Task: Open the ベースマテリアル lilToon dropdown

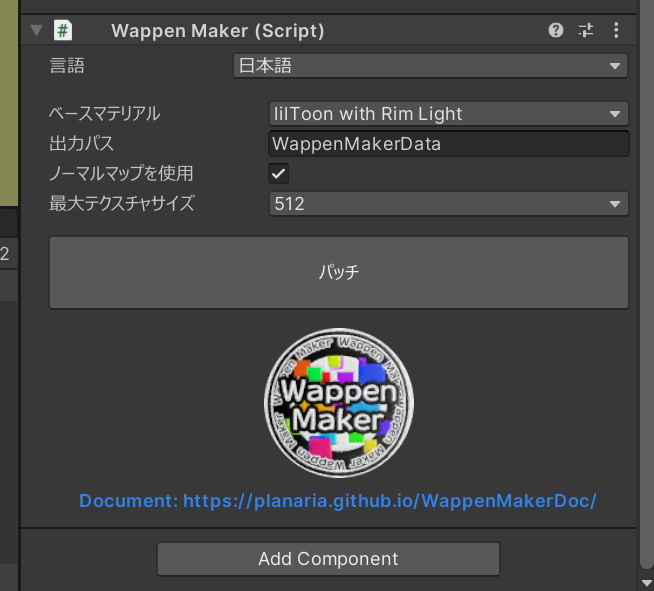Action: click(x=448, y=114)
